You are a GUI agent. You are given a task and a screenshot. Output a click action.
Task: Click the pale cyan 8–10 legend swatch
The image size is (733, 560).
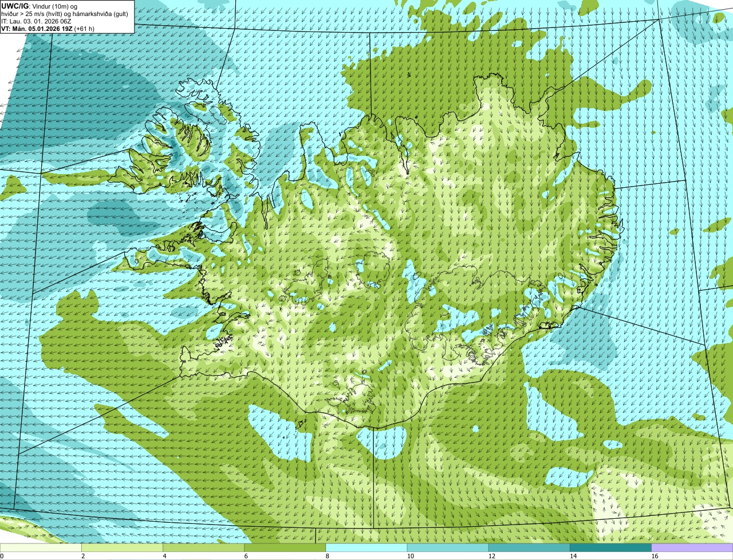tap(366, 548)
